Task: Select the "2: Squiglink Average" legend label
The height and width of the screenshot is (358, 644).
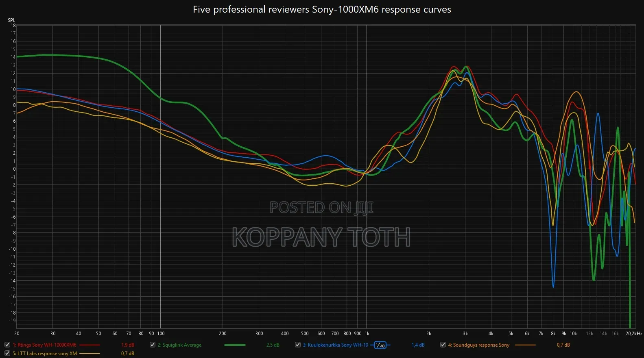Action: pyautogui.click(x=179, y=345)
